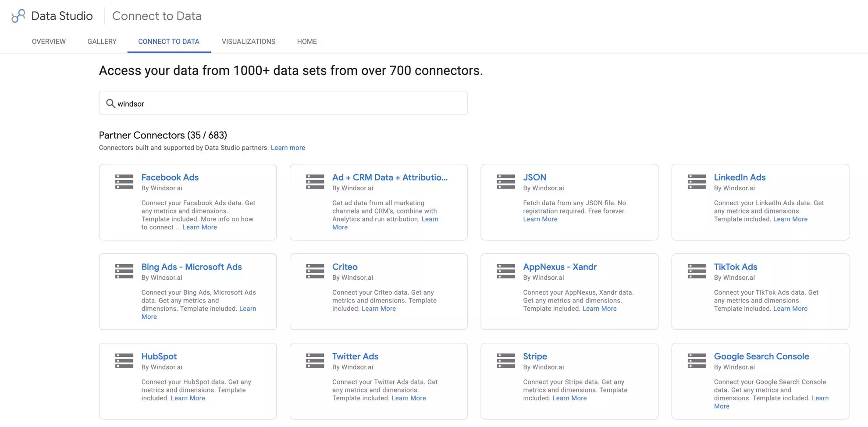This screenshot has width=868, height=427.
Task: Click the magnifying glass search icon
Action: (x=111, y=103)
